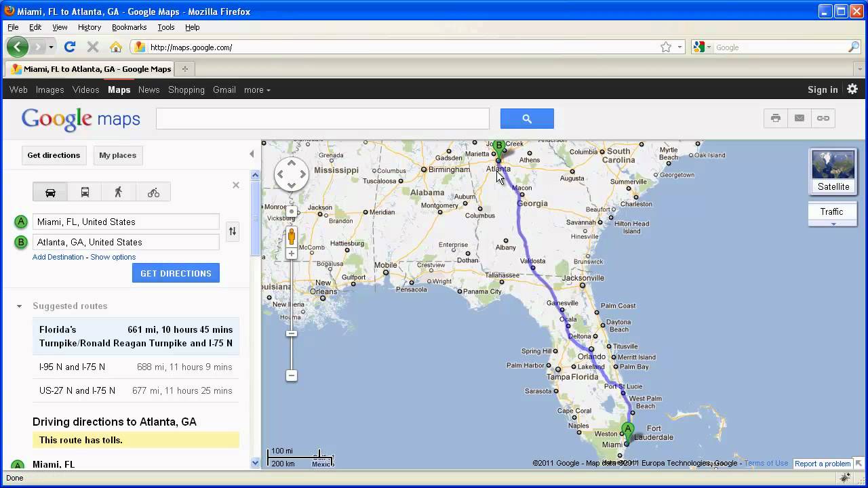This screenshot has width=868, height=488.
Task: Open URL bar history dropdown
Action: point(679,47)
